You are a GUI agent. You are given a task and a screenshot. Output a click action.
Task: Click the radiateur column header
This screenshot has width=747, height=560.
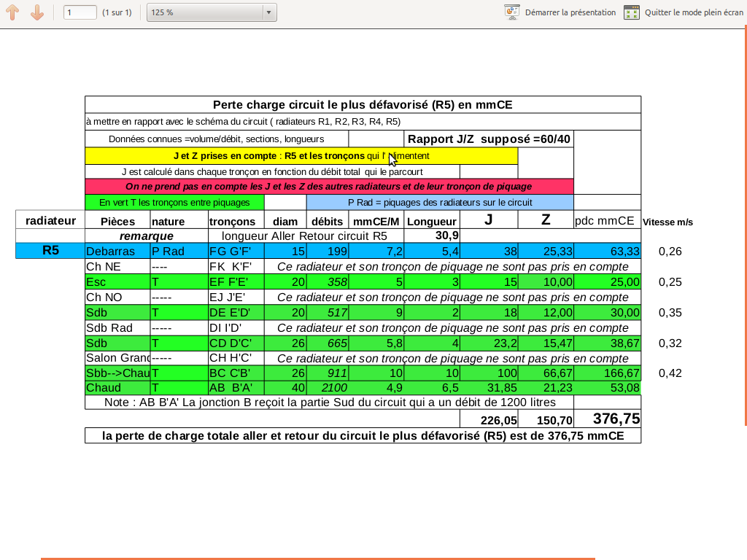[50, 220]
